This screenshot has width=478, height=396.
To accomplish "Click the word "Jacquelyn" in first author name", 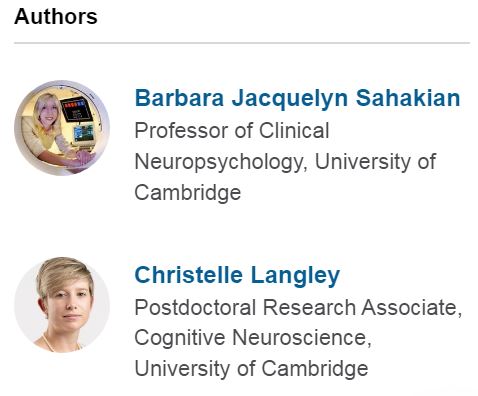I will (290, 99).
